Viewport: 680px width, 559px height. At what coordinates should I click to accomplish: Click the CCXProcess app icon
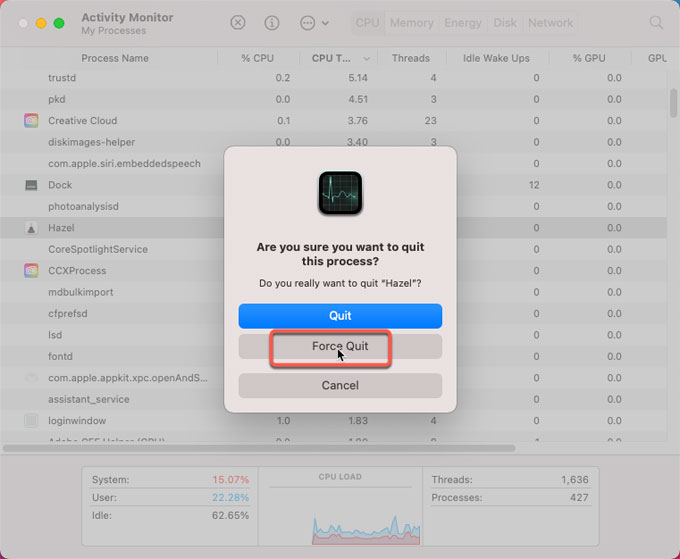click(x=31, y=271)
